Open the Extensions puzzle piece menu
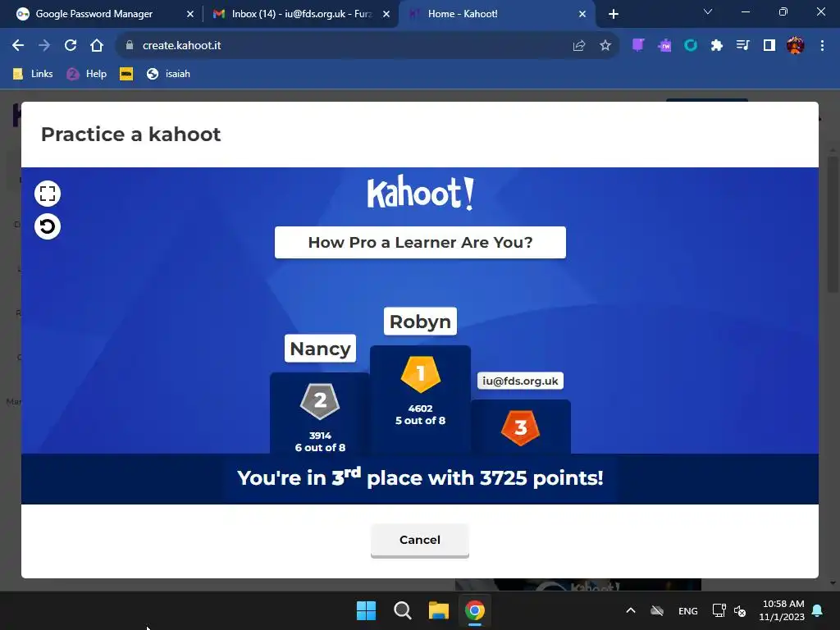The width and height of the screenshot is (840, 630). [x=717, y=46]
